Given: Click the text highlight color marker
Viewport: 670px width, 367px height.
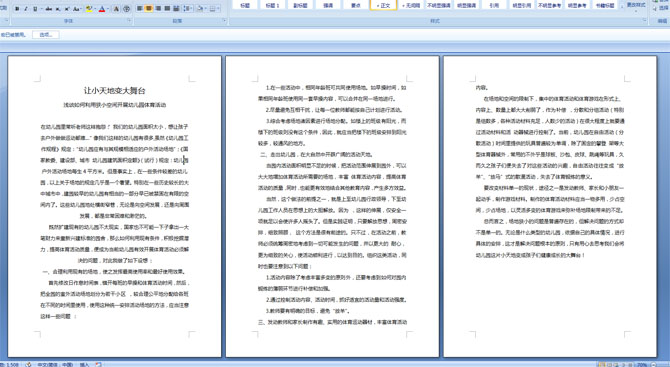Looking at the screenshot, I should click(89, 9).
